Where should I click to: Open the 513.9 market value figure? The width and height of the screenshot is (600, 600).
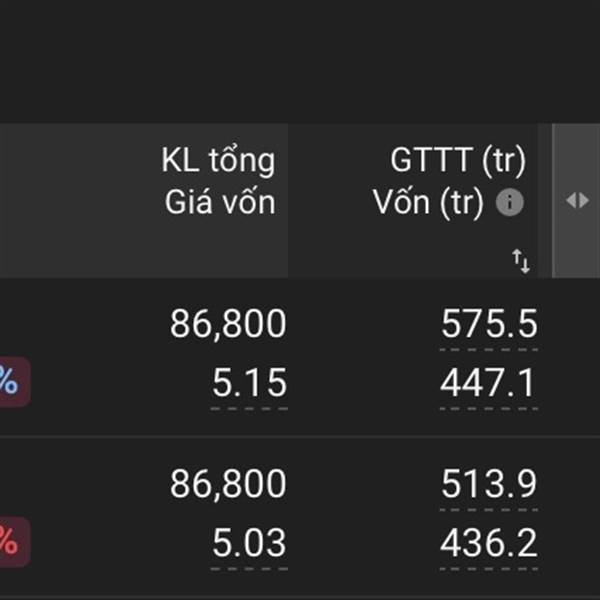coord(489,484)
